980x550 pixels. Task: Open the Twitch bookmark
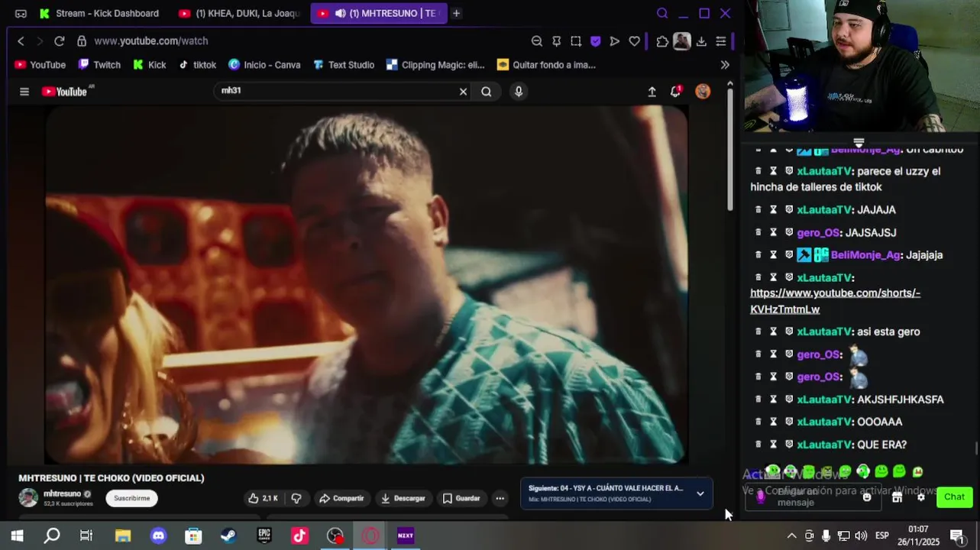[100, 65]
